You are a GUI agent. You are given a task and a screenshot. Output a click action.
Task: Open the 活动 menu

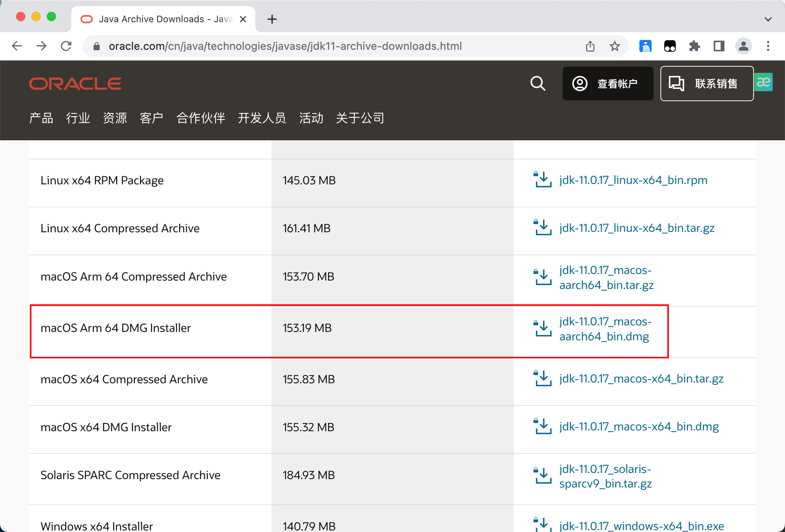pos(311,118)
